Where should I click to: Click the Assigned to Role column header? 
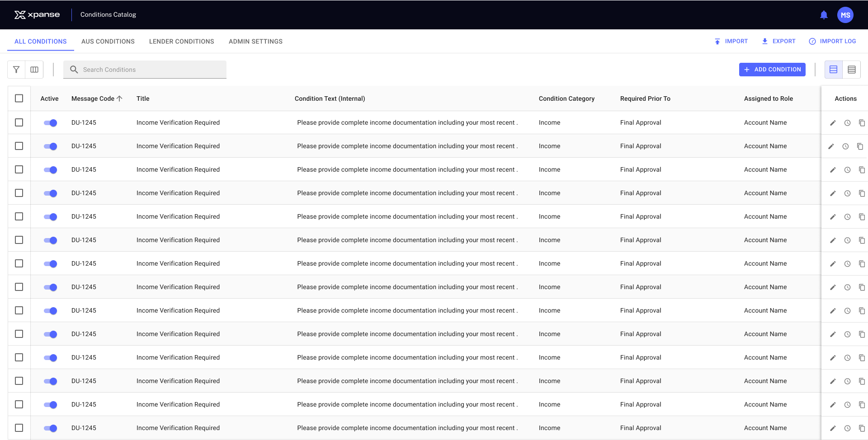[769, 98]
